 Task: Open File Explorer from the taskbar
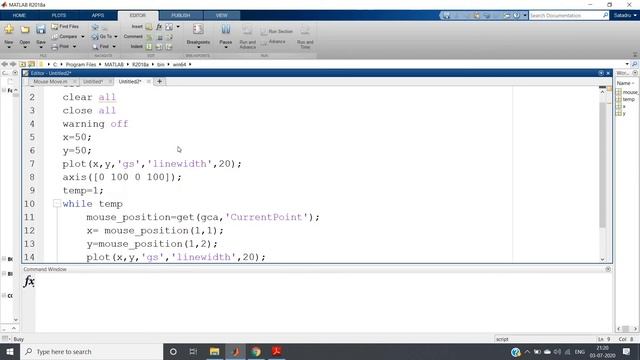[214, 351]
